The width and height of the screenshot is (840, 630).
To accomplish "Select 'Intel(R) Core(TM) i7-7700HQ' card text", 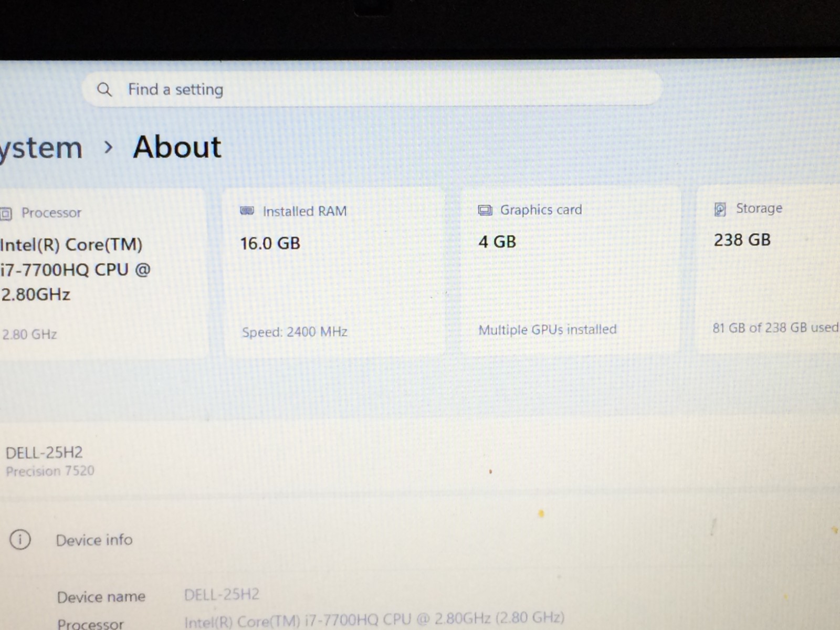I will click(x=75, y=269).
